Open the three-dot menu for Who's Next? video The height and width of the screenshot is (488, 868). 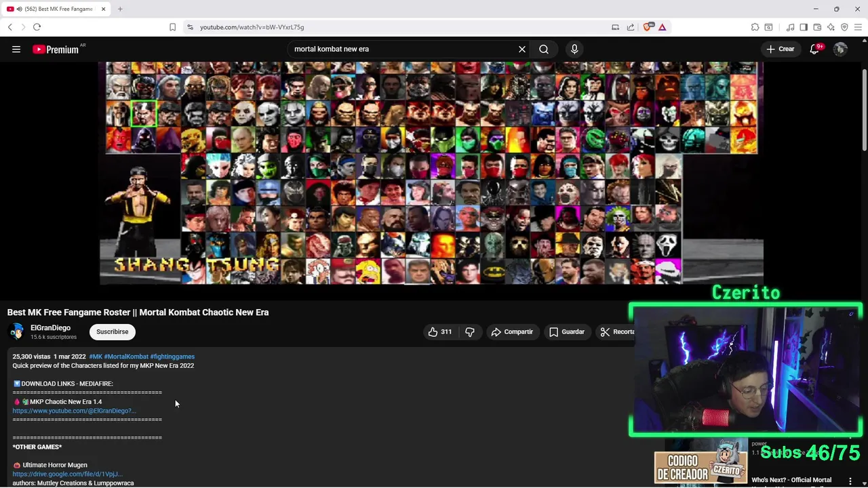(850, 481)
